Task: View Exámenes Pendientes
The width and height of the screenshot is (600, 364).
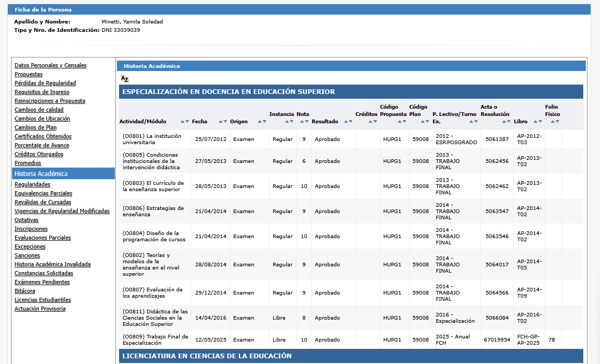Action: (x=42, y=282)
